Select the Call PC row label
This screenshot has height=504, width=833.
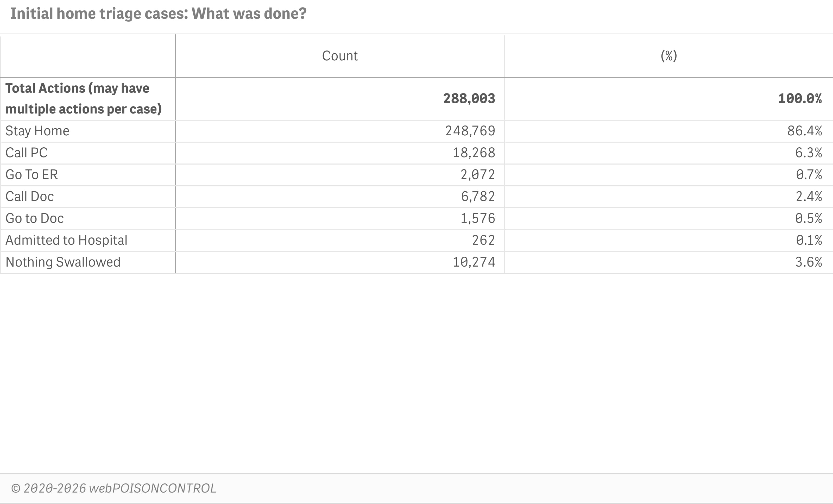pyautogui.click(x=26, y=153)
